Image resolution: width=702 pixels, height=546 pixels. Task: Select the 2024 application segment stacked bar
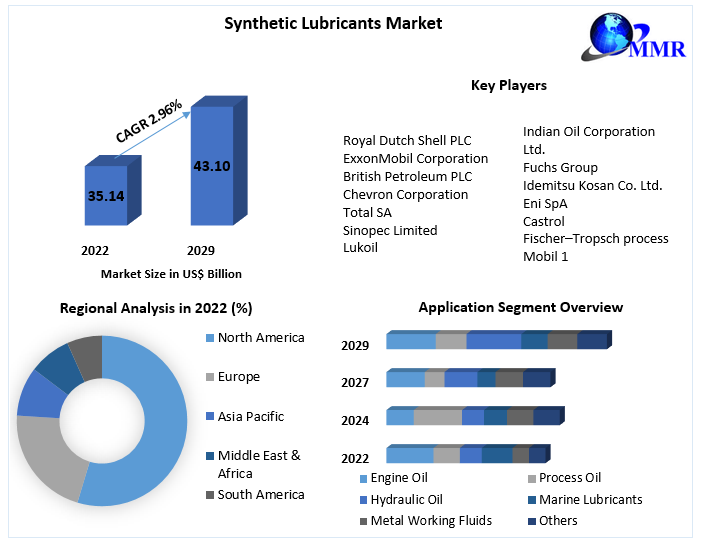pos(475,416)
